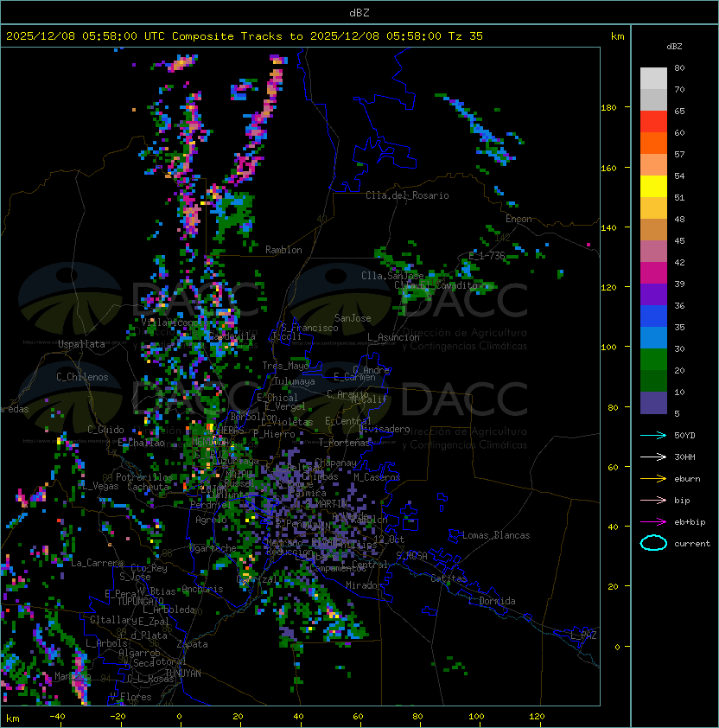Click the 'SanJose' map label
Image resolution: width=719 pixels, height=728 pixels.
click(x=353, y=318)
